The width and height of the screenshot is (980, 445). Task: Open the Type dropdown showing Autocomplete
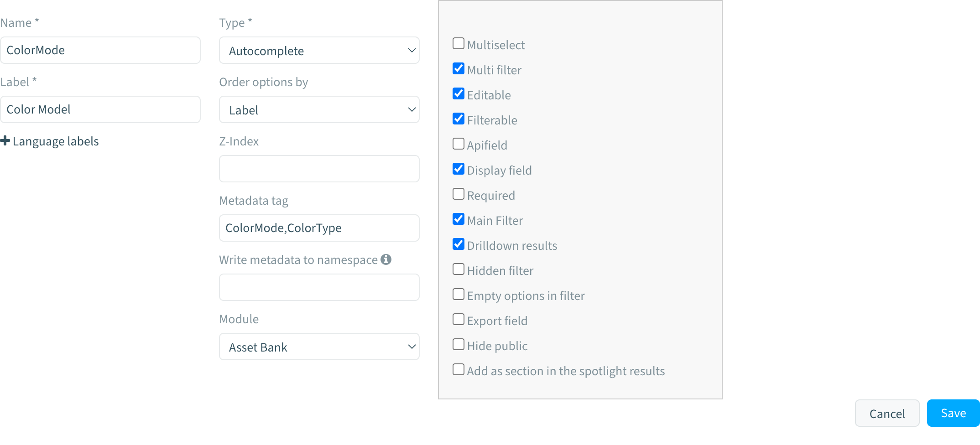tap(319, 50)
